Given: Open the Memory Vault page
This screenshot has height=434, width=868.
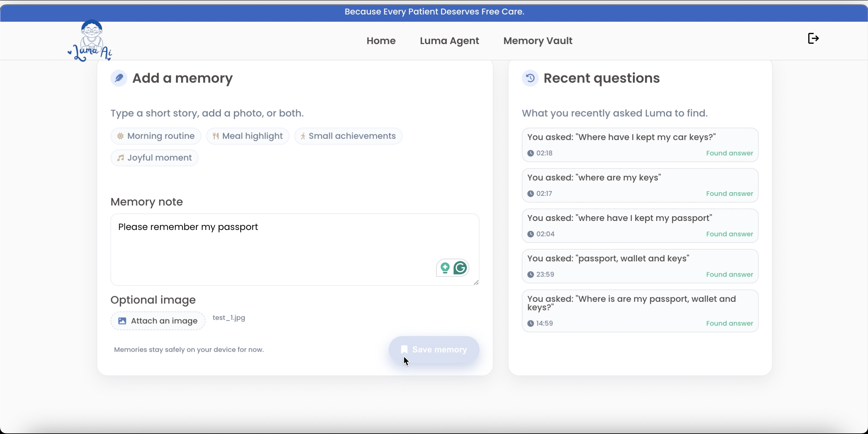Looking at the screenshot, I should pos(537,41).
